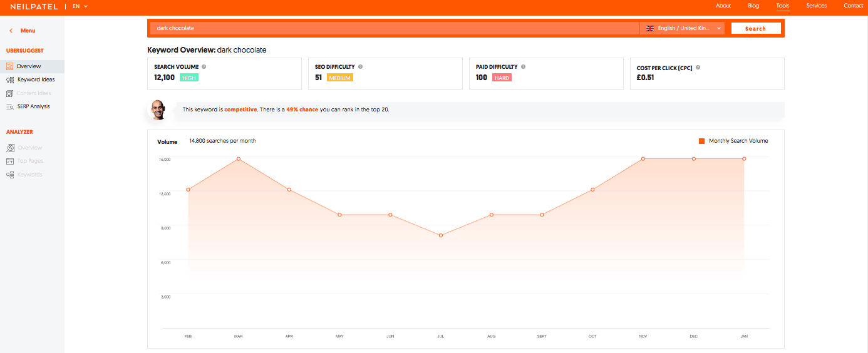Click the Cost Per Click help icon

pyautogui.click(x=698, y=67)
